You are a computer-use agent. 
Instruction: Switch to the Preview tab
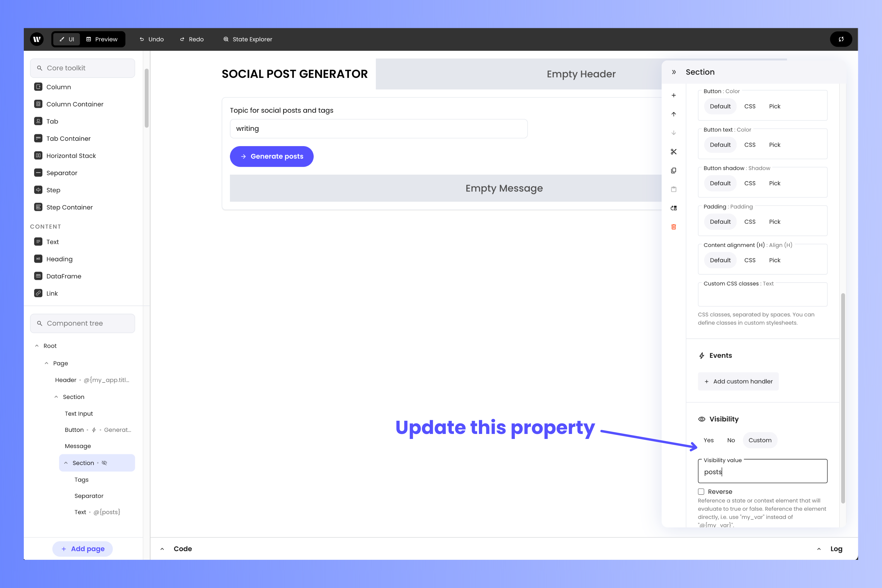click(102, 39)
